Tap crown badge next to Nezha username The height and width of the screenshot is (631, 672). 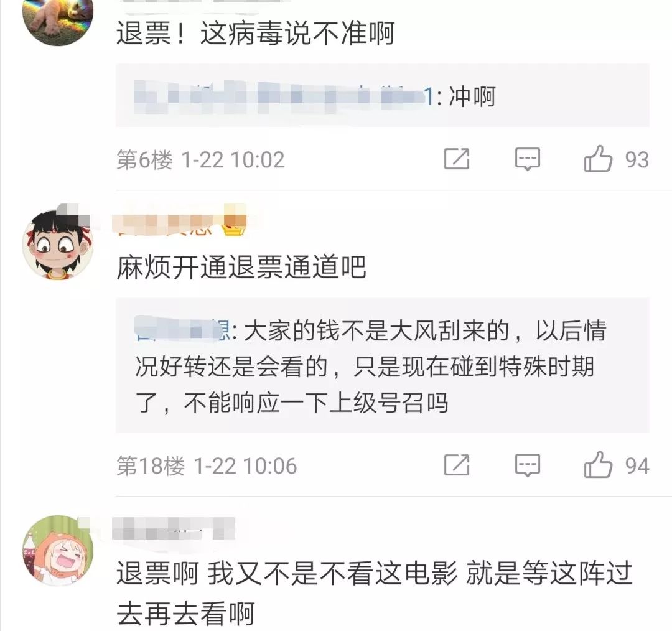tap(234, 225)
